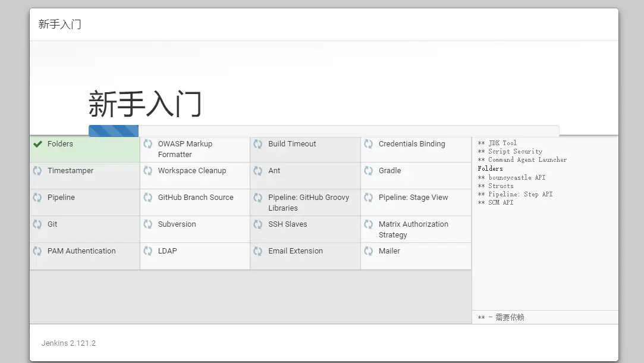Viewport: 644px width, 363px height.
Task: Click the ** Script Security log line
Action: 510,151
